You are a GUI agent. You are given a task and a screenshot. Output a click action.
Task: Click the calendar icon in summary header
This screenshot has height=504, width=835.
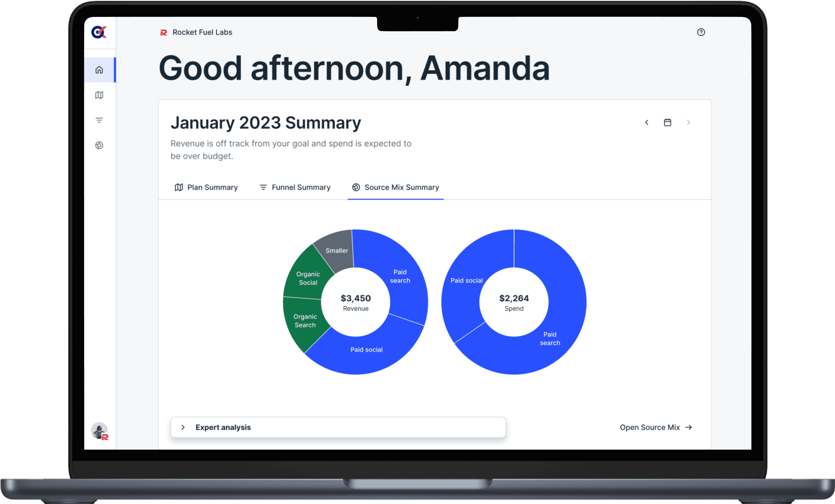click(x=667, y=122)
